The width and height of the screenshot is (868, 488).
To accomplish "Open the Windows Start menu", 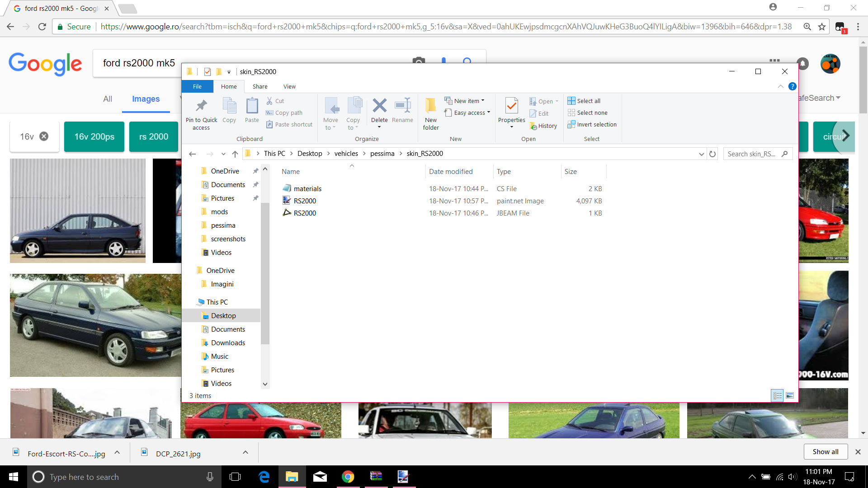I will pyautogui.click(x=14, y=477).
